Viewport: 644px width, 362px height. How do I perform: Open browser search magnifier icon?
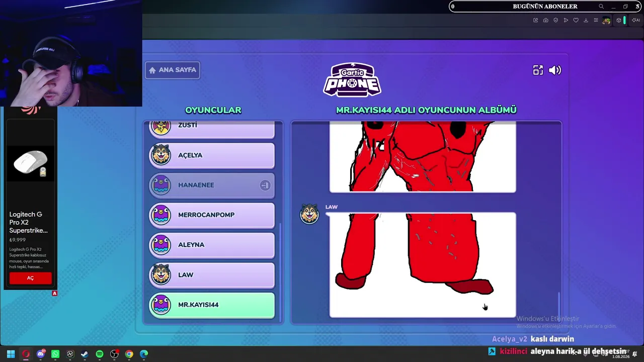click(601, 7)
